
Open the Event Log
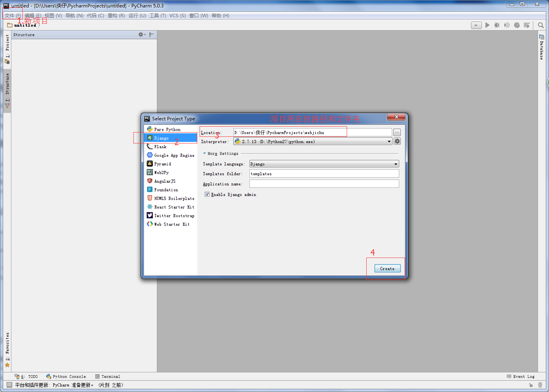pos(520,376)
